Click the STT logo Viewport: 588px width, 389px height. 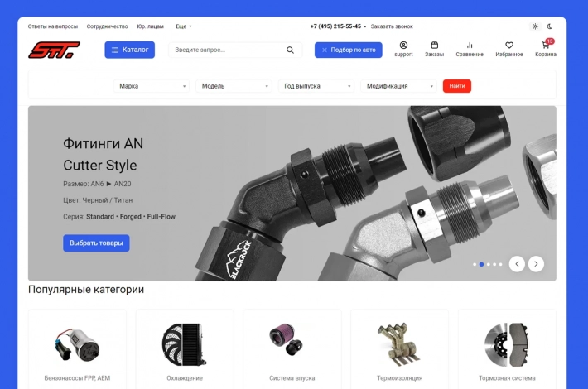pyautogui.click(x=55, y=50)
